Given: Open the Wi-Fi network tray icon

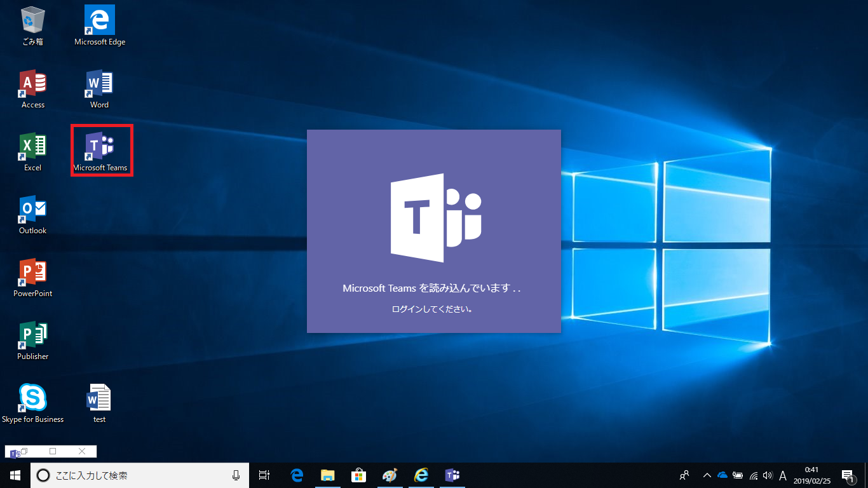Looking at the screenshot, I should tap(754, 475).
